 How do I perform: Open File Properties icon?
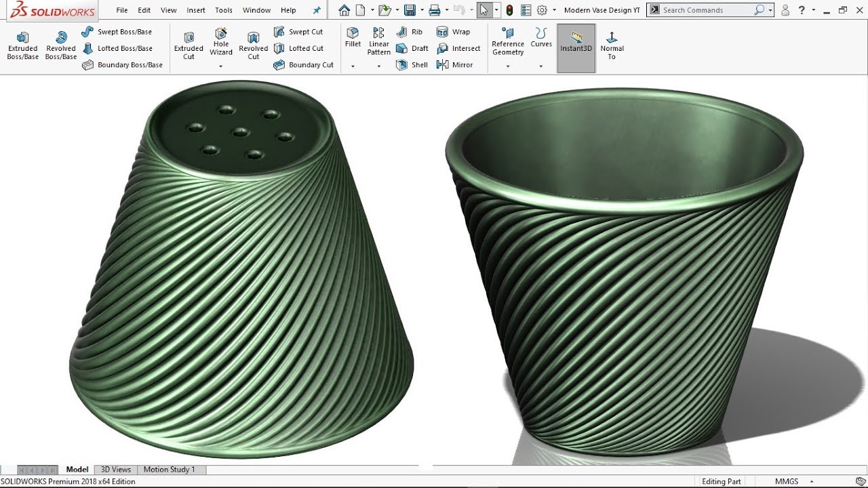tap(526, 10)
